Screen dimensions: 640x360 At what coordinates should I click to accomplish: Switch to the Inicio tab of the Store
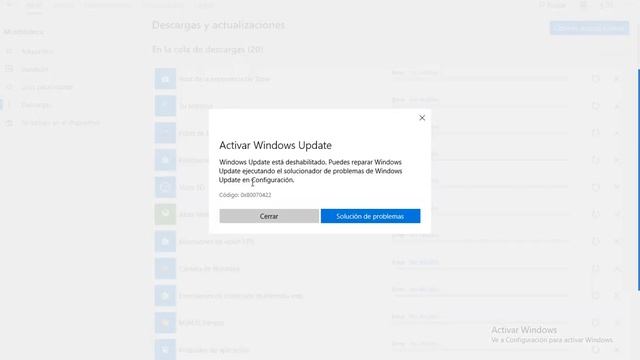coord(34,5)
